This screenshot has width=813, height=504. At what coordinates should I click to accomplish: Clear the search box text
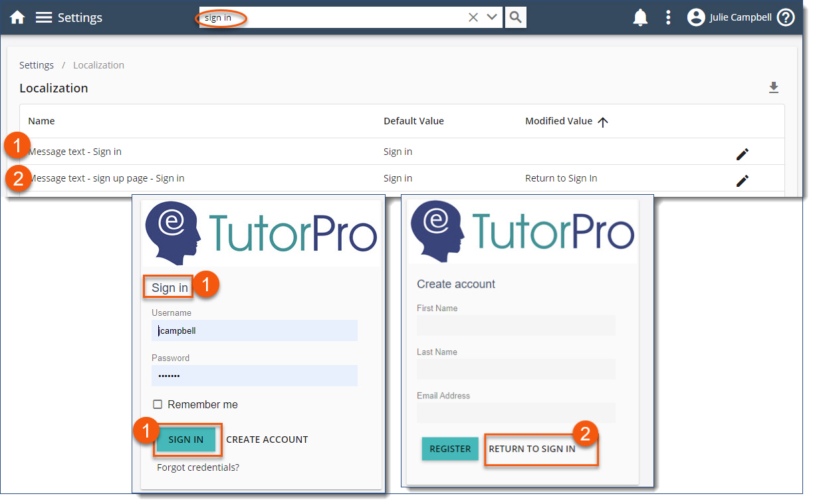coord(473,18)
